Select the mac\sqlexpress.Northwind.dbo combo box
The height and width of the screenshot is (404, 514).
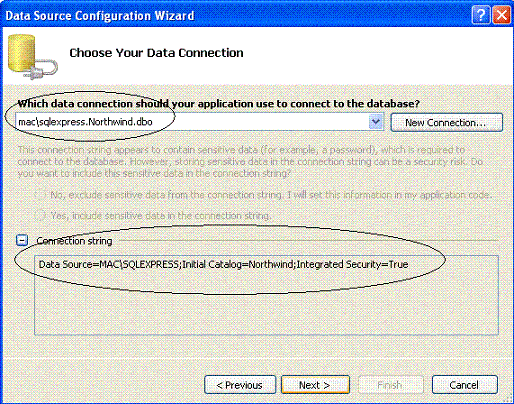click(x=199, y=122)
